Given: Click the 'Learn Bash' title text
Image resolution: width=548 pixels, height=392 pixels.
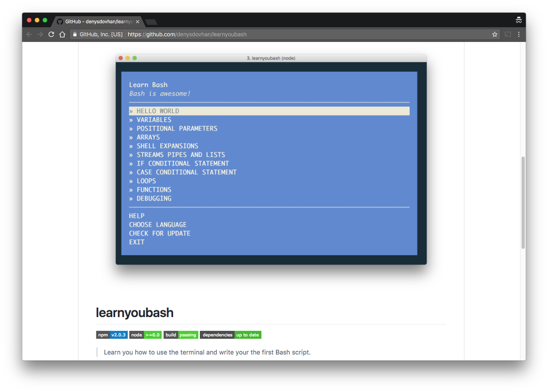Looking at the screenshot, I should coord(148,85).
